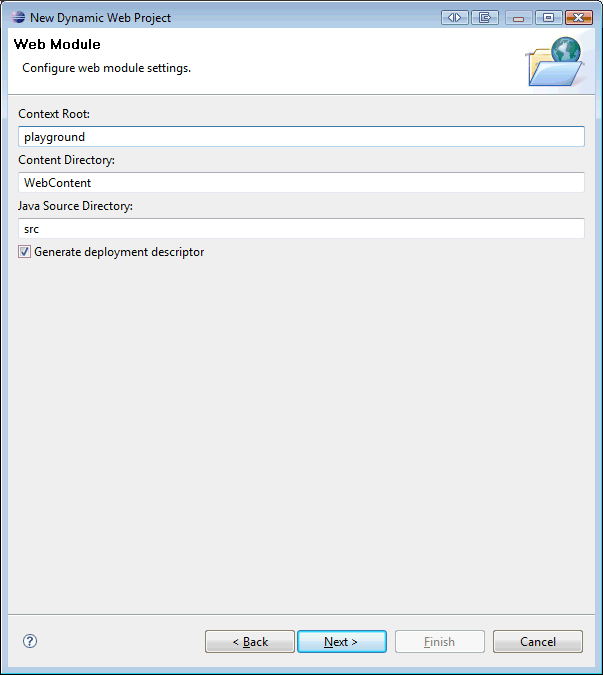603x675 pixels.
Task: Click the Content Directory input field
Action: 301,183
